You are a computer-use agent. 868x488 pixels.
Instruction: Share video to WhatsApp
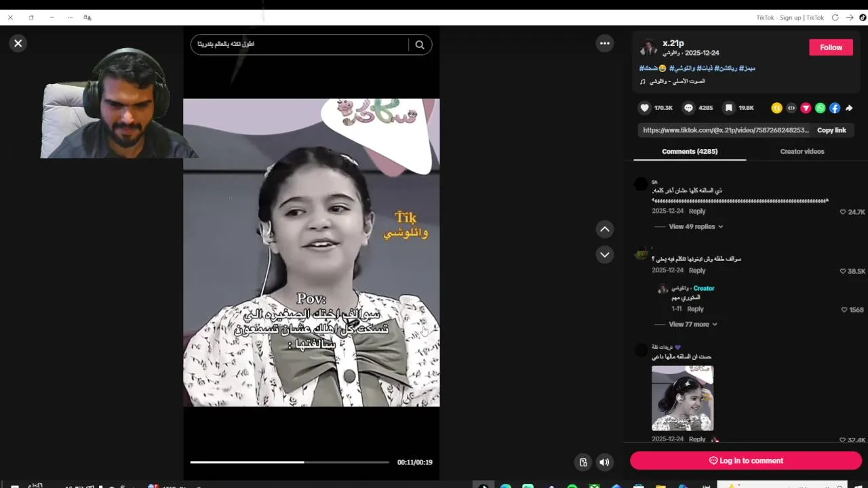(x=821, y=108)
